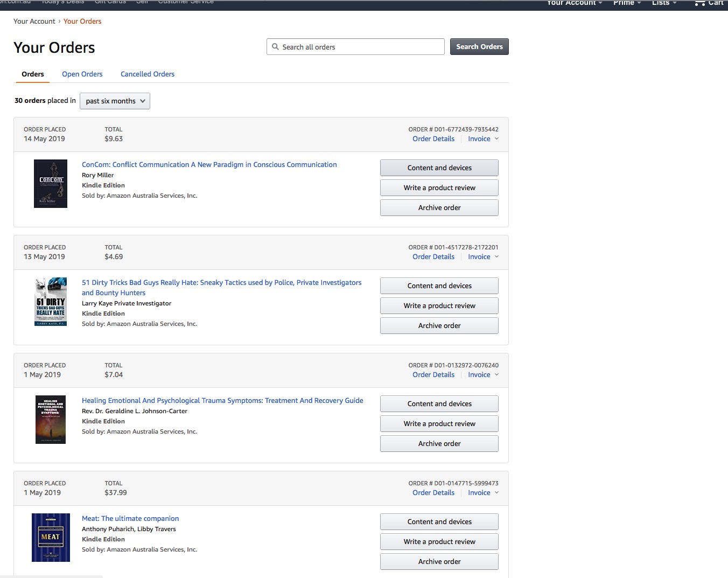Write a product review for Meat book

coord(439,542)
